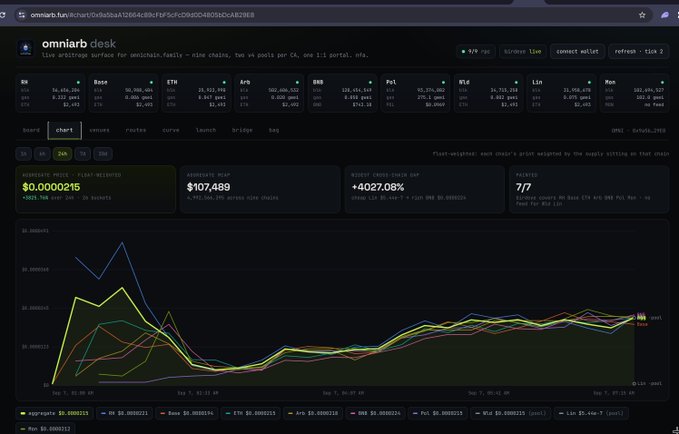Screen dimensions: 679x434
Task: Toggle the Wld pool series legend chip
Action: (x=511, y=414)
